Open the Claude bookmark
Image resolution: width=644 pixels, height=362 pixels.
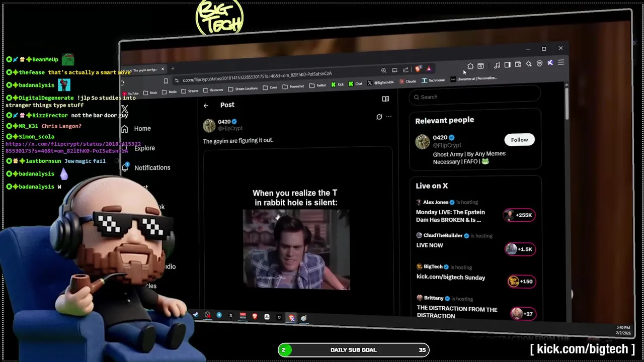tap(408, 81)
